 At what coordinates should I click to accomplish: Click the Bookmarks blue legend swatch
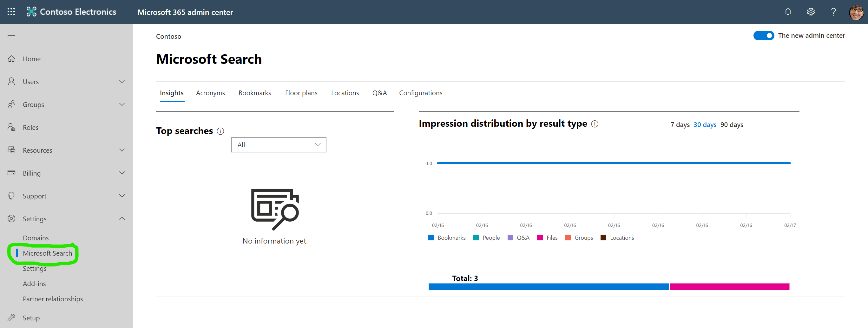pyautogui.click(x=431, y=238)
